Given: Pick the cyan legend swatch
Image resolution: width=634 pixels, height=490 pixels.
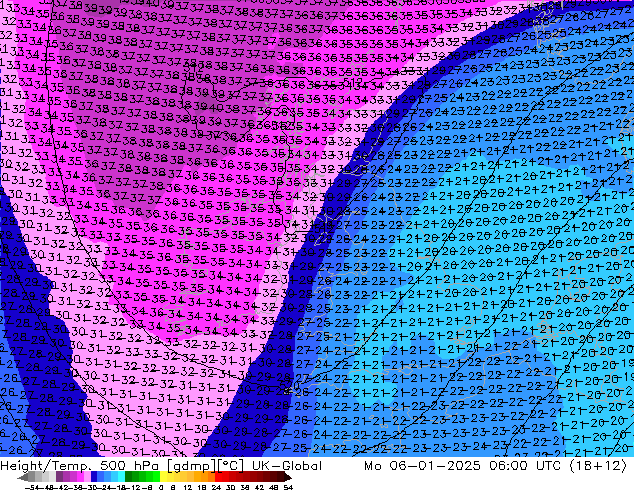Looking at the screenshot, I should pos(121,477).
